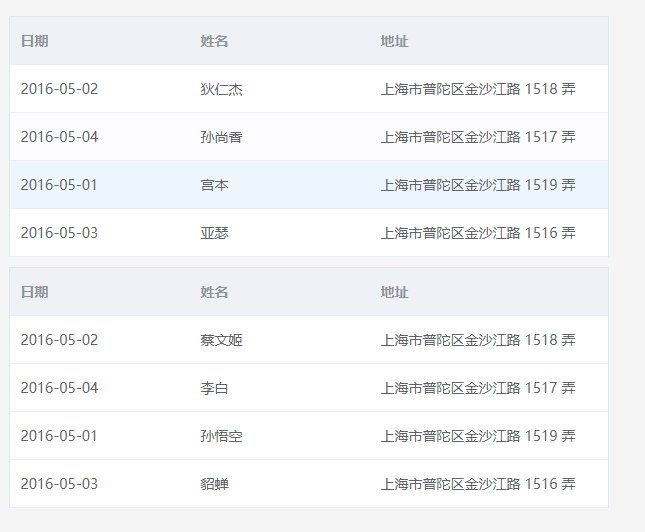Click the date 2016-05-03 in 亚瑟's row
This screenshot has height=532, width=645.
(x=59, y=233)
